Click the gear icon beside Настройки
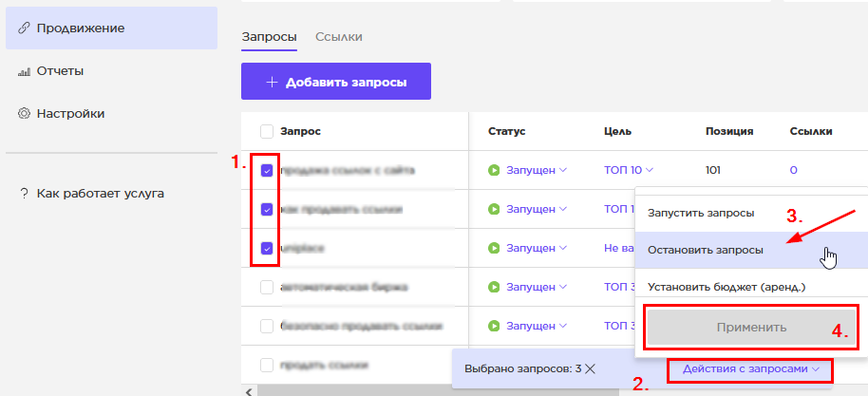This screenshot has width=868, height=396. pyautogui.click(x=23, y=114)
